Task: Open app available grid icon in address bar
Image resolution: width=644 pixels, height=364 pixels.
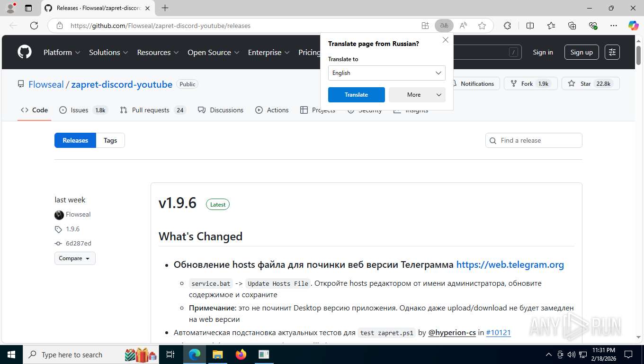Action: (425, 26)
